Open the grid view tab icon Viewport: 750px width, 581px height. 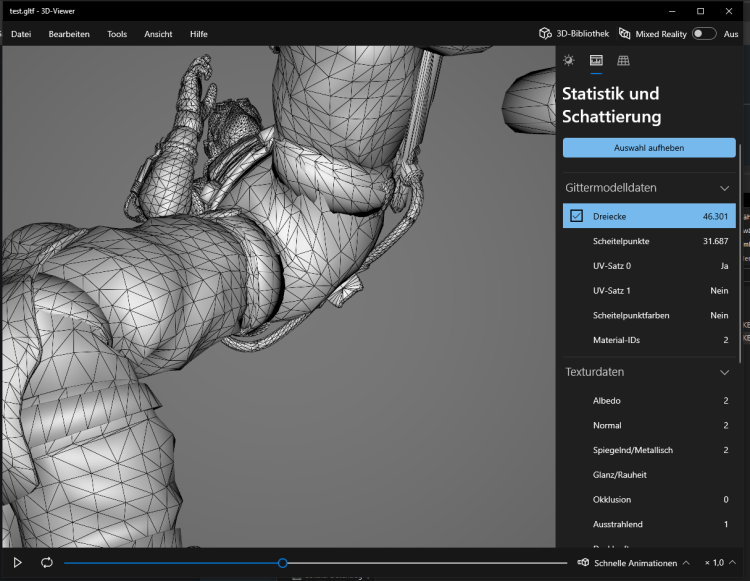click(623, 61)
